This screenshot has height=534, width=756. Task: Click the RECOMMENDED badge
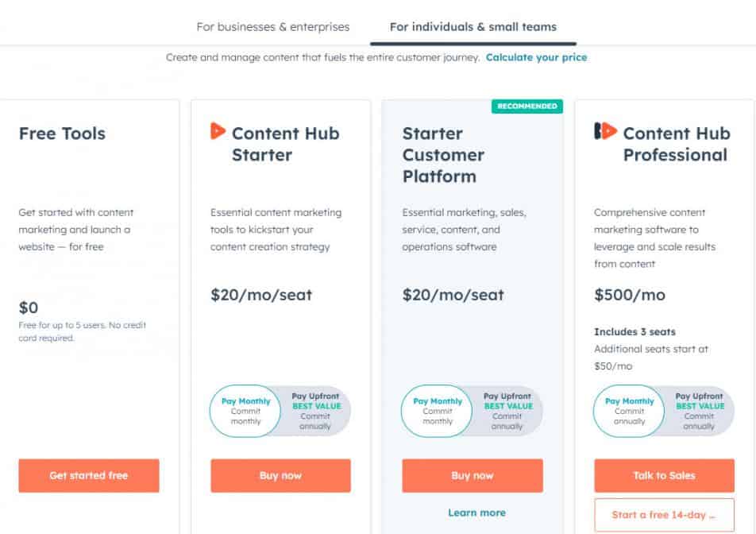[527, 105]
